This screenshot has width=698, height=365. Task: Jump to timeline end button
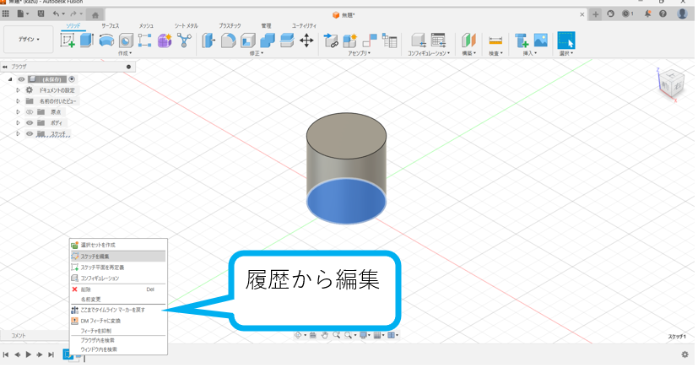51,355
